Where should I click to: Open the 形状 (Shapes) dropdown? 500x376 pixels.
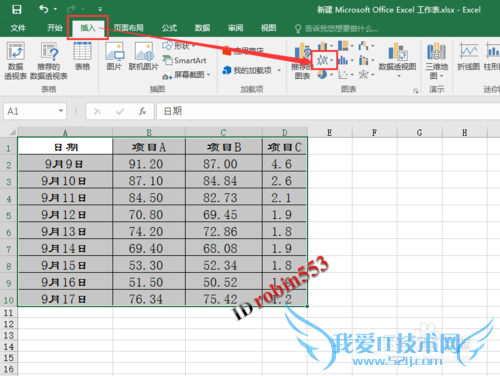tap(179, 46)
